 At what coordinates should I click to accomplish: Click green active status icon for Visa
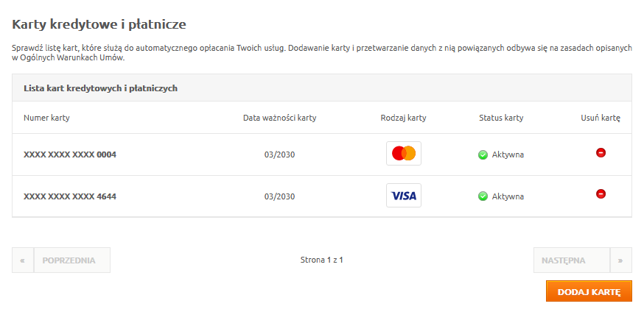click(483, 196)
